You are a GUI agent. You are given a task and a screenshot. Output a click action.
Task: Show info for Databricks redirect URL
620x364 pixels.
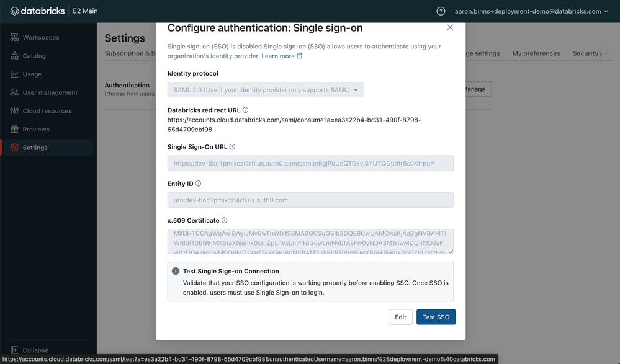pos(245,110)
